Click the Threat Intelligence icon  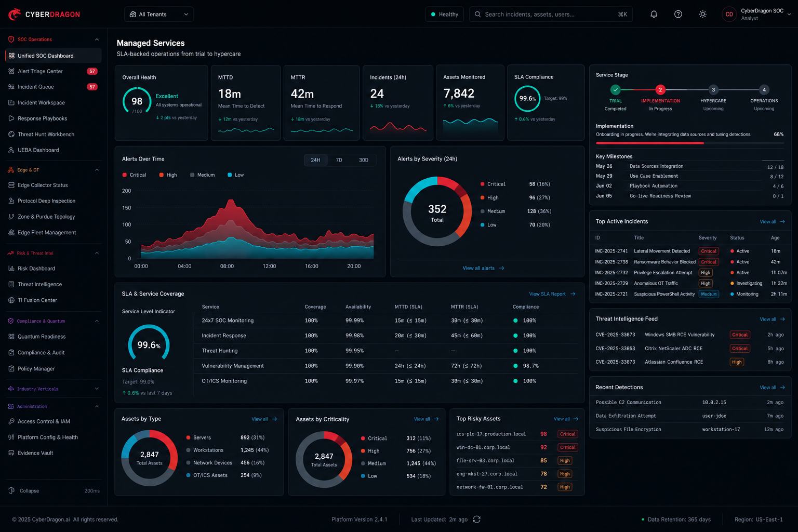pos(11,284)
